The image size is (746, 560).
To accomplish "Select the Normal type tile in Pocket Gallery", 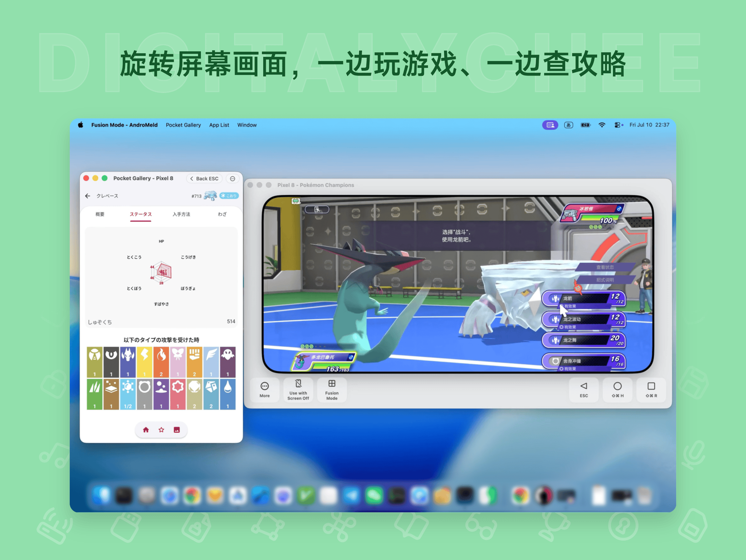I will click(144, 394).
